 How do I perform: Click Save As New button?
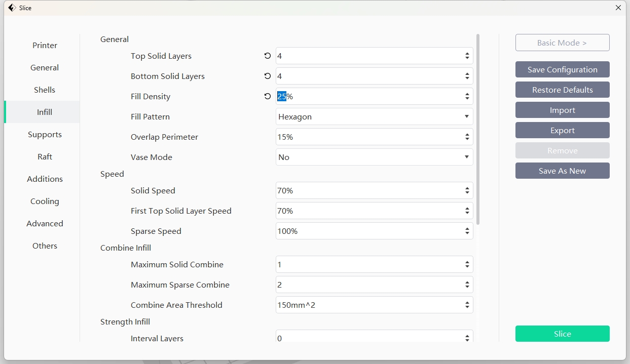562,171
